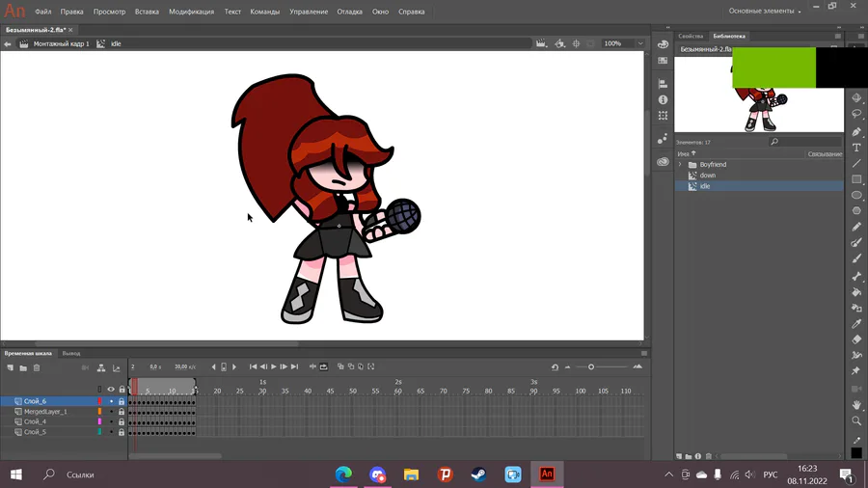This screenshot has height=488, width=868.
Task: Activate the Zoom magnifier tool
Action: coord(856,421)
